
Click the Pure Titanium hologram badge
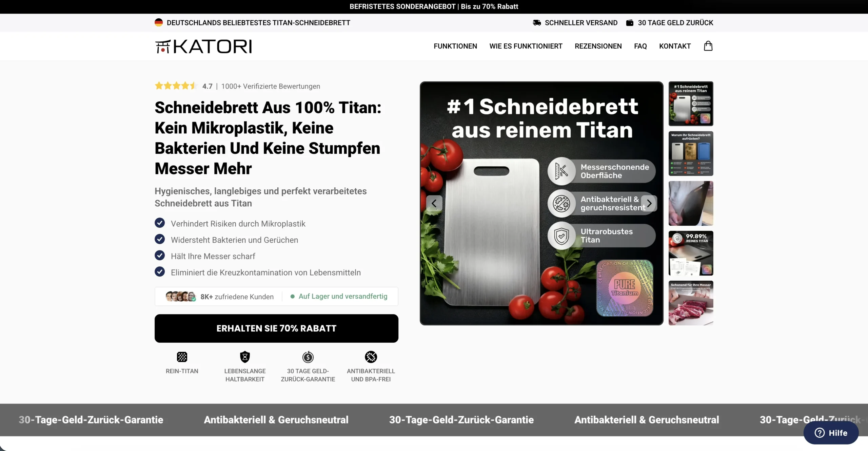pyautogui.click(x=625, y=288)
